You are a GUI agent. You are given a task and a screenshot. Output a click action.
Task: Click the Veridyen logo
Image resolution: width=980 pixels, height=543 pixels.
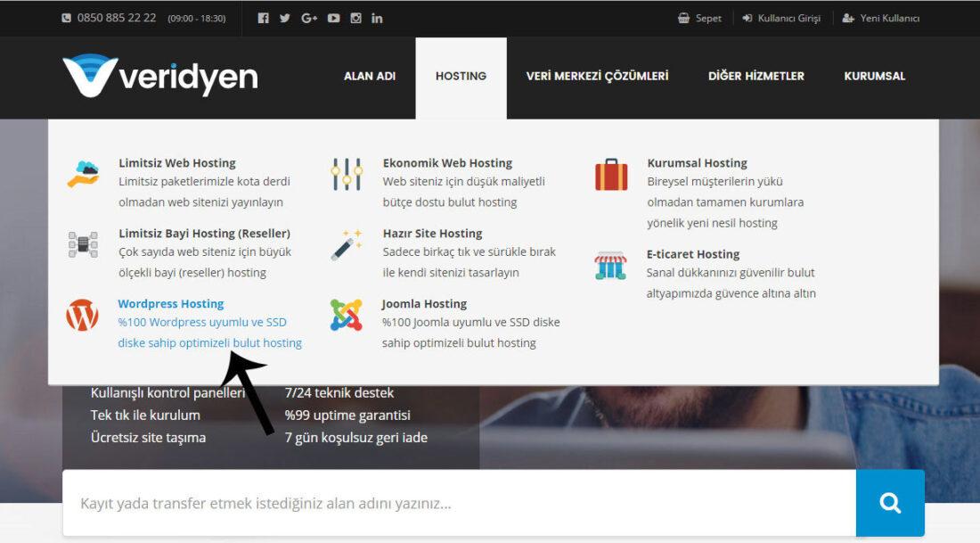(160, 77)
